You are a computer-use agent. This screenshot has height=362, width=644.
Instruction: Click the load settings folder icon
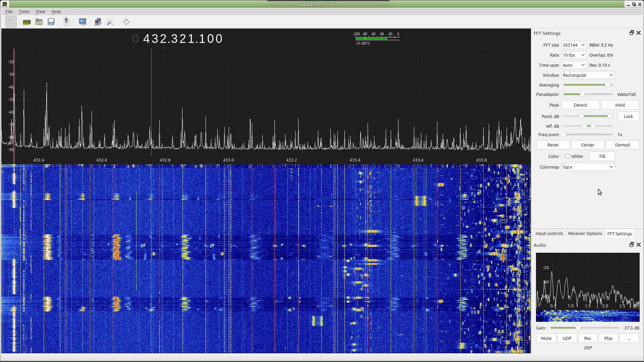[39, 22]
